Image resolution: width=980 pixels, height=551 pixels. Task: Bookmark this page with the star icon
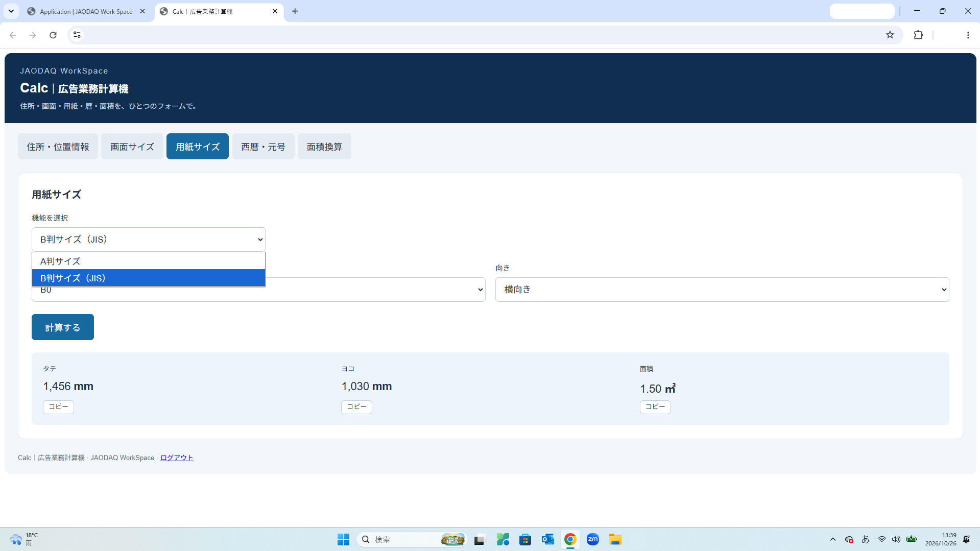coord(890,35)
